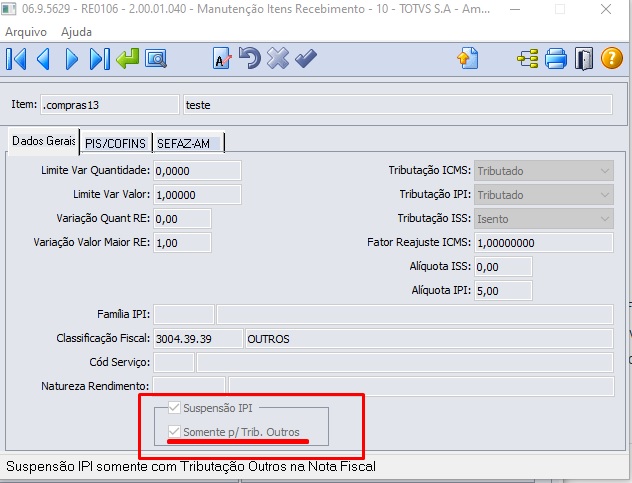Click the Cód Serviço code field

[174, 362]
